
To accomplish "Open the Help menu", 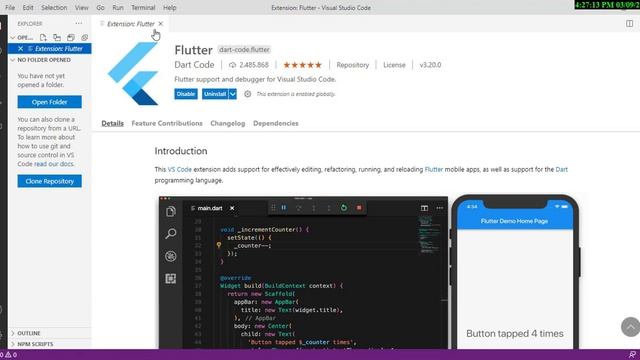I will tap(169, 7).
